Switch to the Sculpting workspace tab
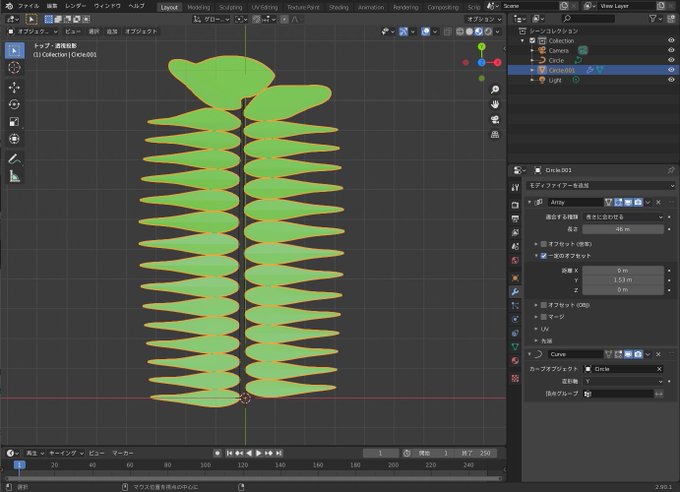Viewport: 680px width, 492px height. click(231, 7)
